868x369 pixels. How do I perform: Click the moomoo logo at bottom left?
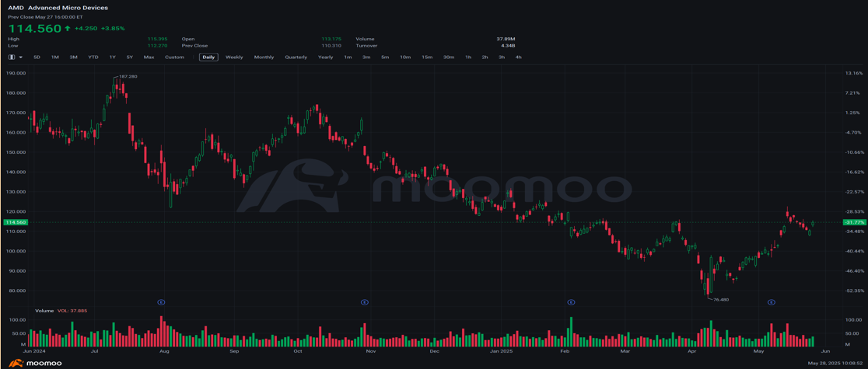coord(35,364)
